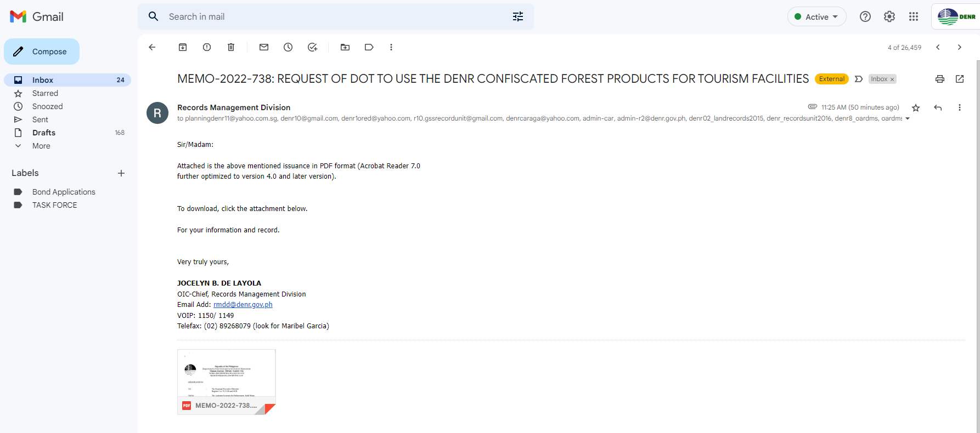Toggle the importance marker beside subject
This screenshot has width=980, height=433.
click(x=859, y=79)
